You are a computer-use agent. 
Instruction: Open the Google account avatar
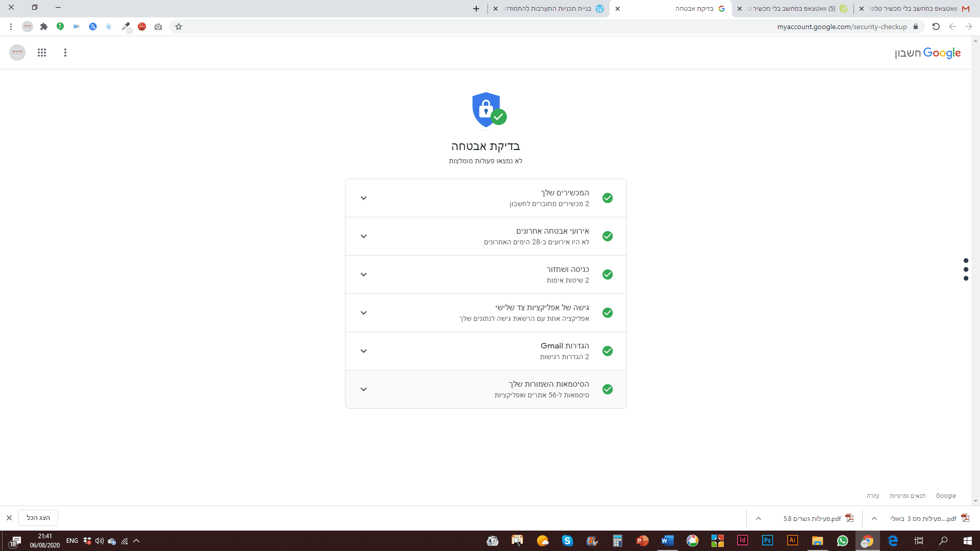(x=17, y=53)
